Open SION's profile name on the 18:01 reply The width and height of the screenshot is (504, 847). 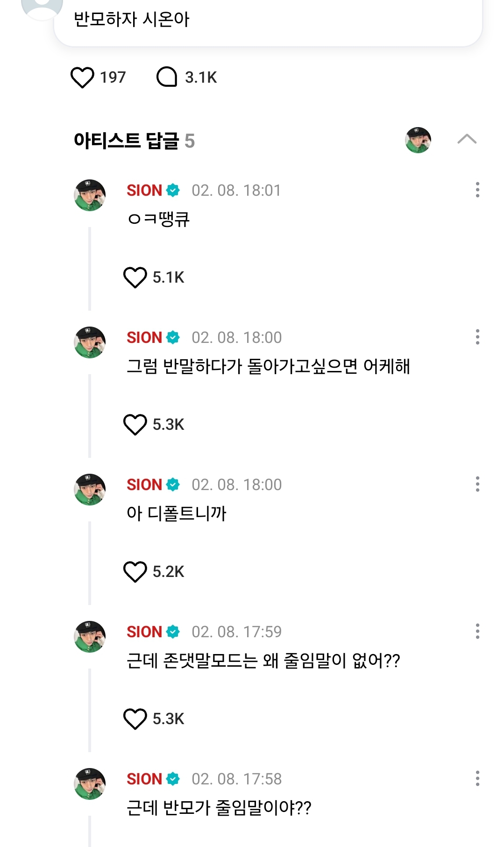pos(144,190)
